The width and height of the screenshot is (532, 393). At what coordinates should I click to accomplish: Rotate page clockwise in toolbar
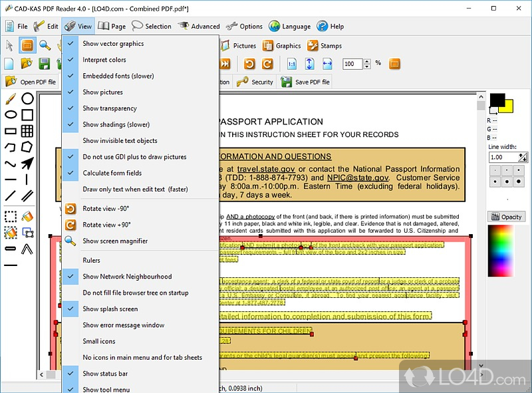point(267,64)
